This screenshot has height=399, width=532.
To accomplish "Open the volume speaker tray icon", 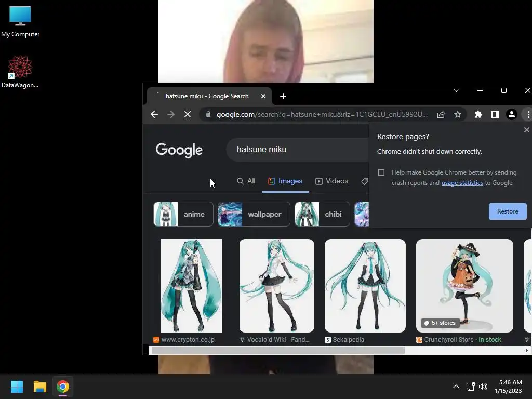I will coord(483,387).
